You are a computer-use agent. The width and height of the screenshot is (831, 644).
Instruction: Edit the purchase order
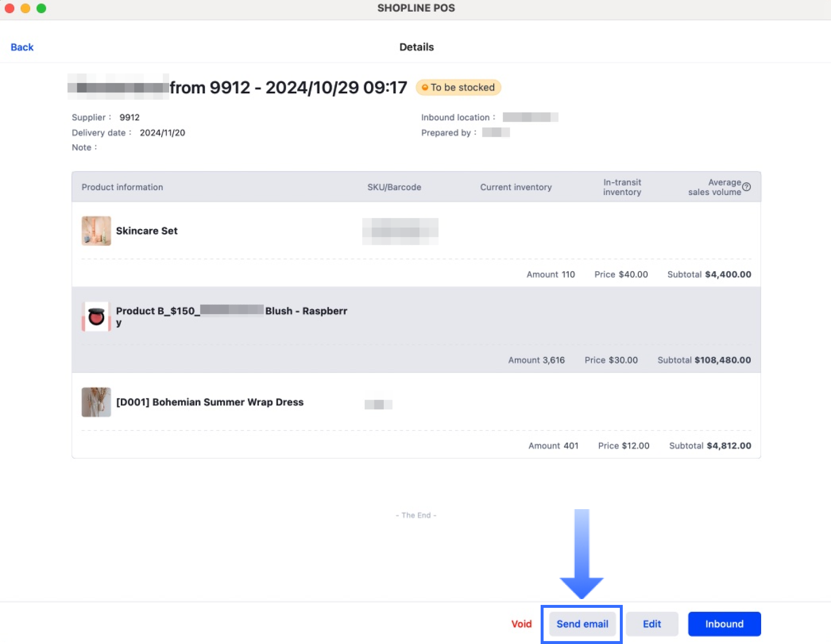[x=652, y=624]
